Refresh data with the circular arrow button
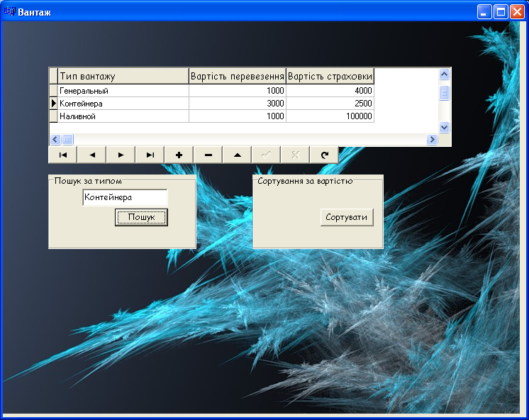The height and width of the screenshot is (420, 529). [324, 155]
